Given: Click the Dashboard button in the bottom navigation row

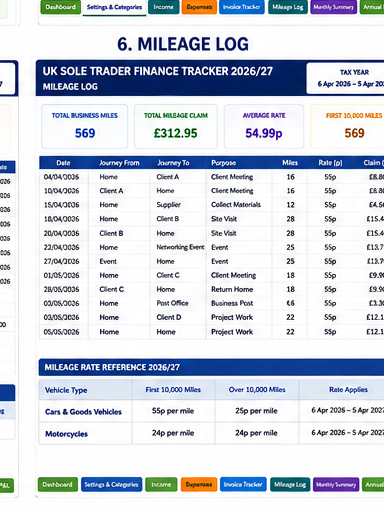Looking at the screenshot, I should click(58, 484).
